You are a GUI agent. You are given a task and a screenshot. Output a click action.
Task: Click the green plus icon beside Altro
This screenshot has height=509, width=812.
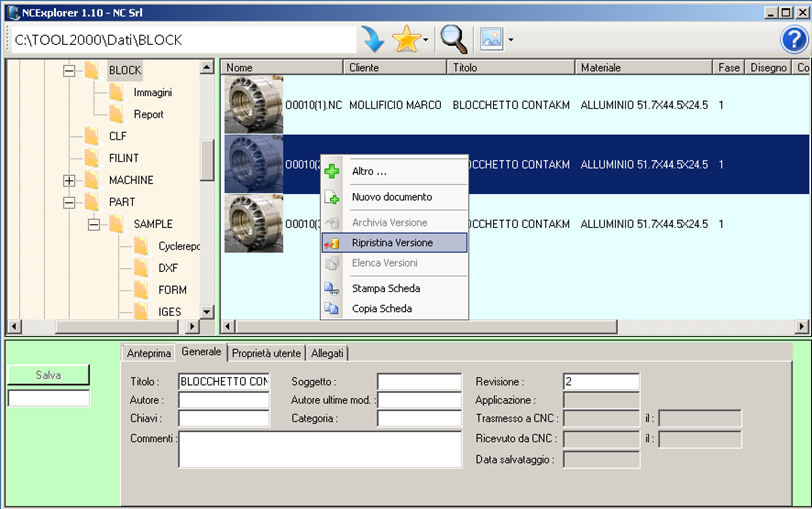pyautogui.click(x=331, y=171)
